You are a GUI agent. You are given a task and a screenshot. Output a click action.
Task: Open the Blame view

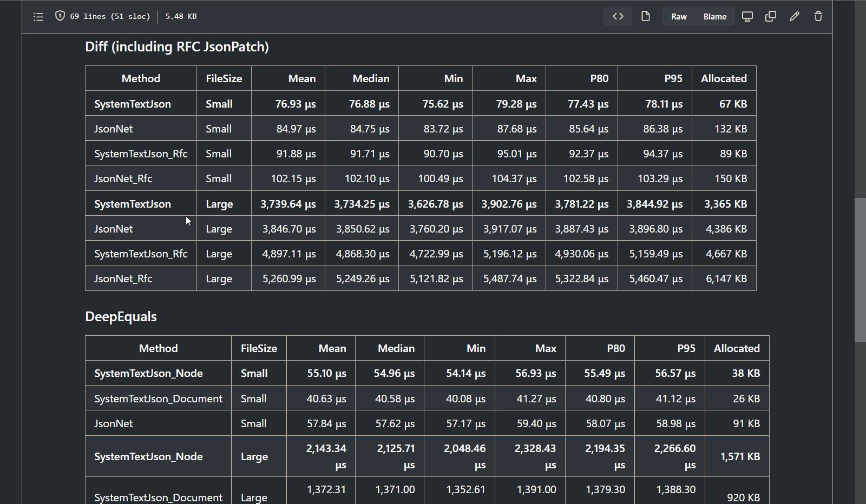pyautogui.click(x=714, y=17)
